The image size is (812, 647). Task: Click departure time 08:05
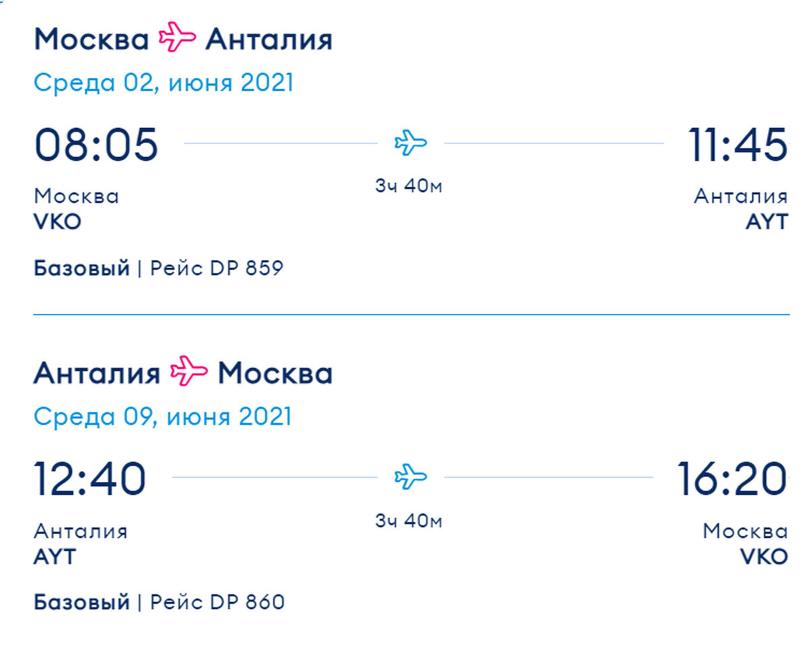pos(96,144)
